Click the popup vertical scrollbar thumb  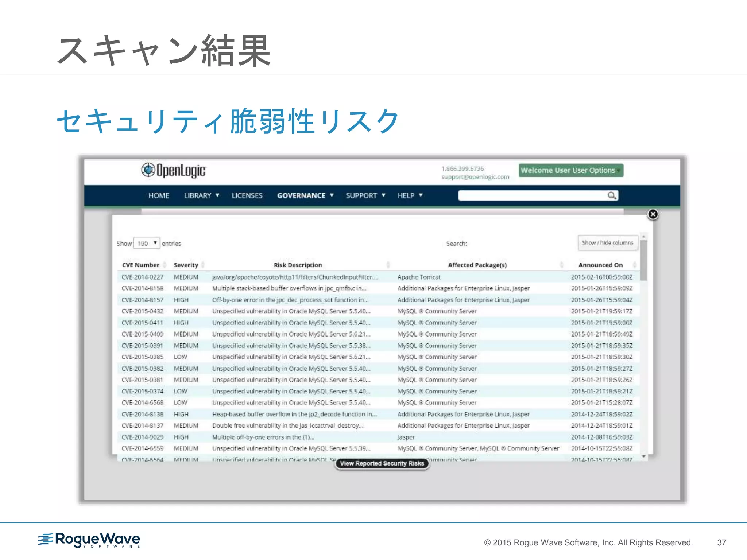(644, 260)
